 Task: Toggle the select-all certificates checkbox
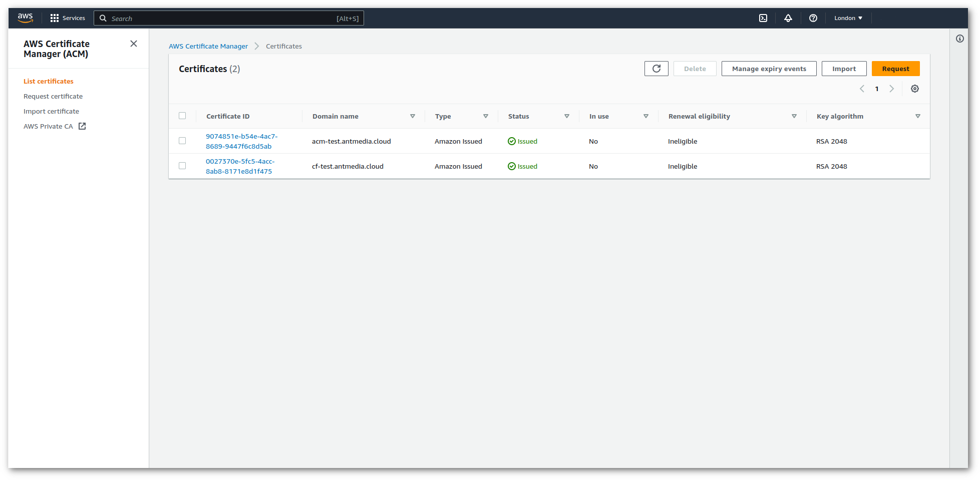click(x=182, y=116)
